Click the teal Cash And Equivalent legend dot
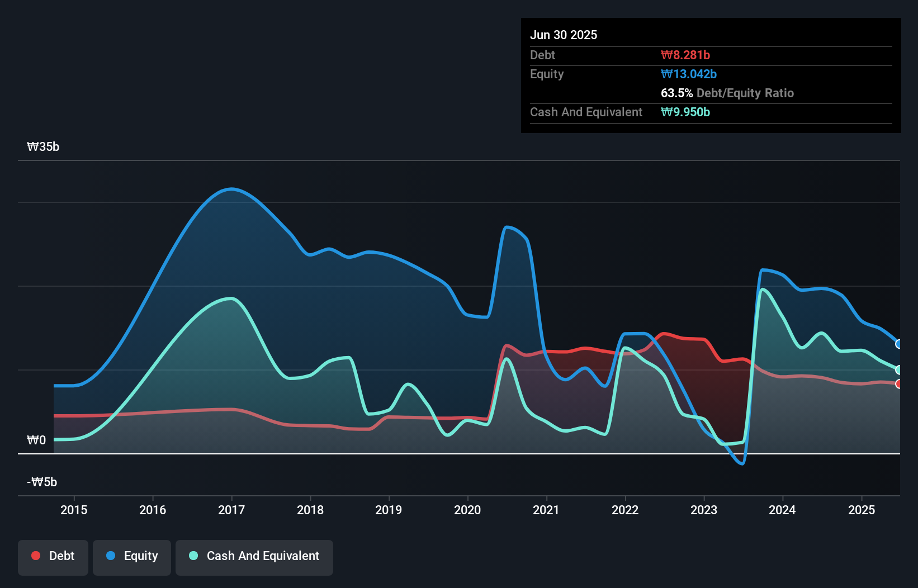 [x=193, y=556]
